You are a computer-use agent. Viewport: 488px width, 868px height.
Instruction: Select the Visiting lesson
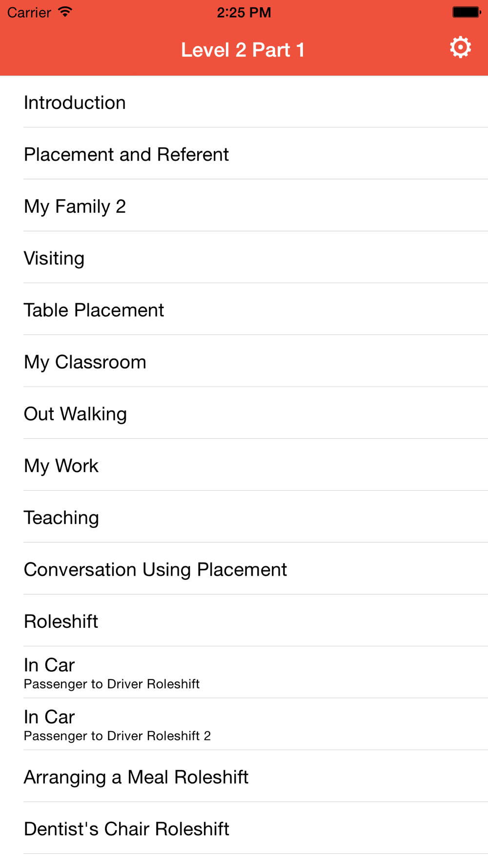[x=244, y=257]
